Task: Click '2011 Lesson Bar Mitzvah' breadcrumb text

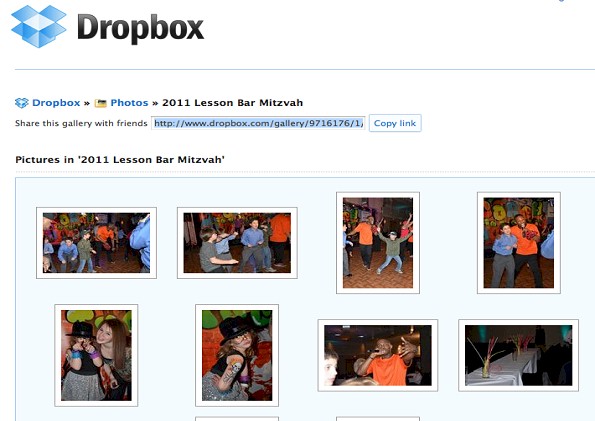Action: pos(233,103)
